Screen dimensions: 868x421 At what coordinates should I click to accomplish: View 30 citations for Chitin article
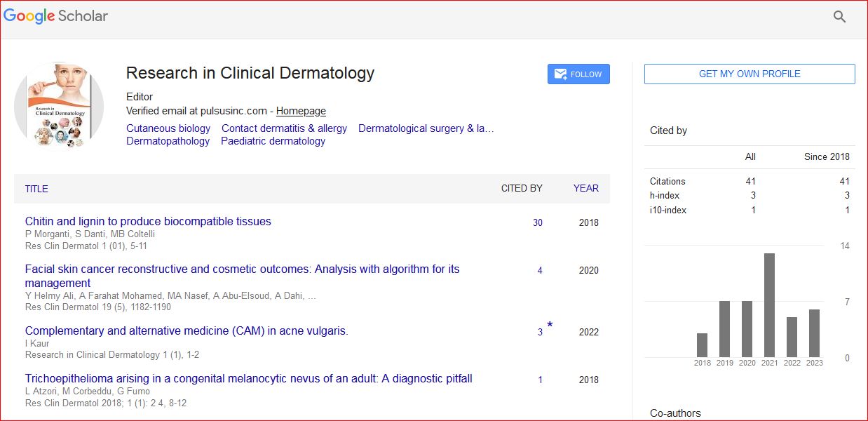(537, 223)
